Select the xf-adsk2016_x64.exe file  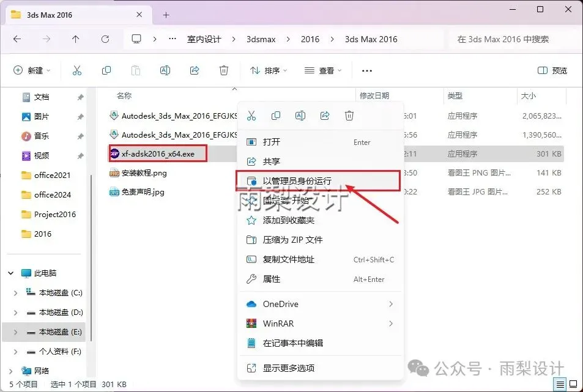click(x=158, y=154)
